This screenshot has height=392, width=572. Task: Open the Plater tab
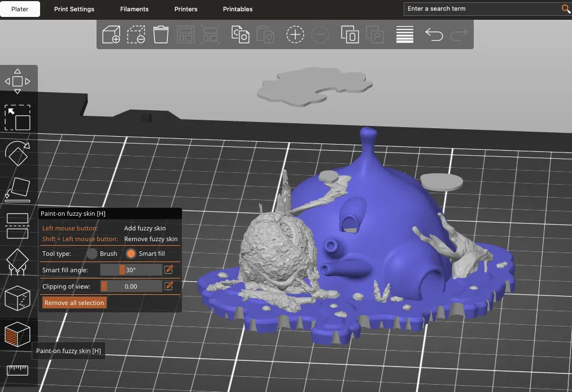20,9
